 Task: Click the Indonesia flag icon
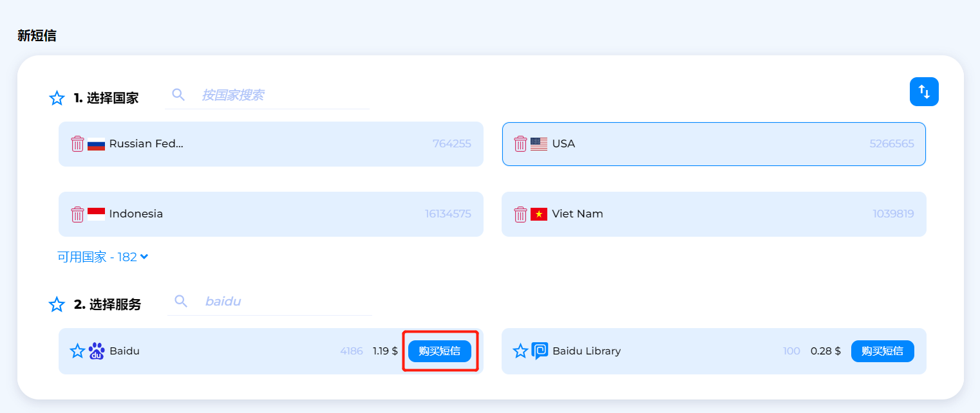tap(96, 214)
